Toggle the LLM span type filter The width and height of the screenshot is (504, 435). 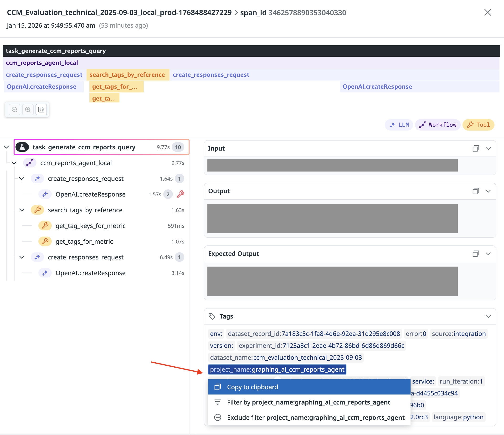399,125
